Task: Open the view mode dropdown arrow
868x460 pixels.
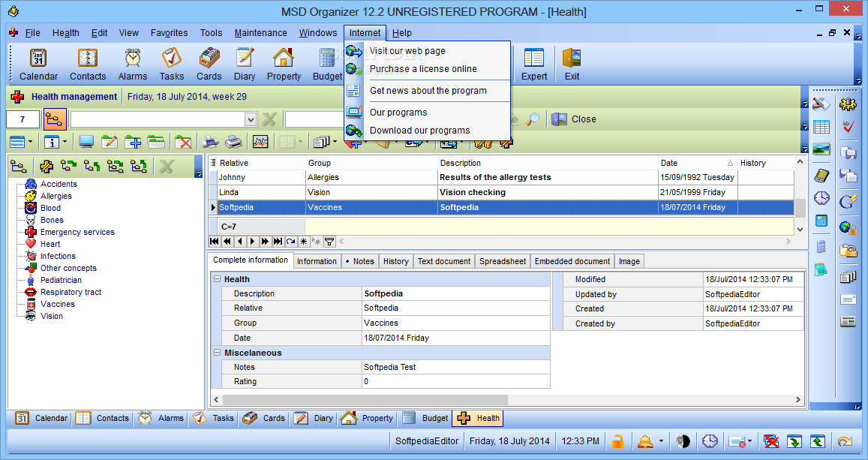Action: click(30, 143)
